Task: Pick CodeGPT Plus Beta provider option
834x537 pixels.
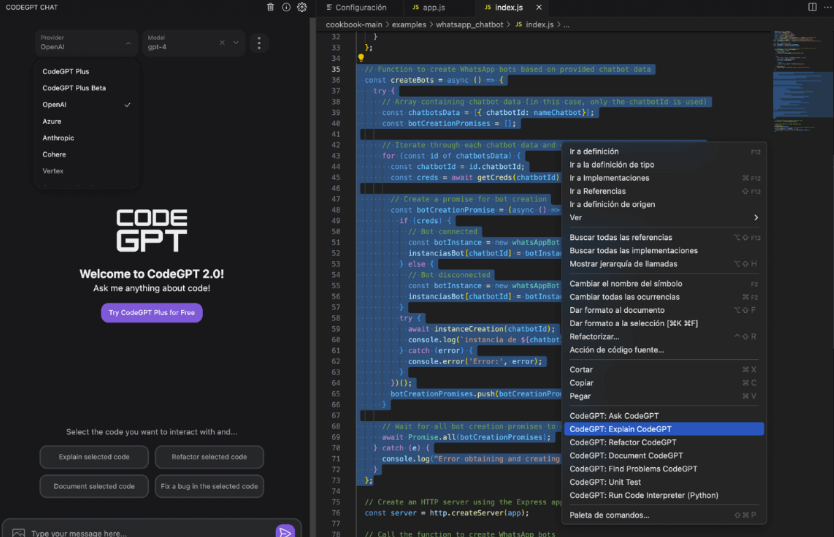Action: (74, 88)
